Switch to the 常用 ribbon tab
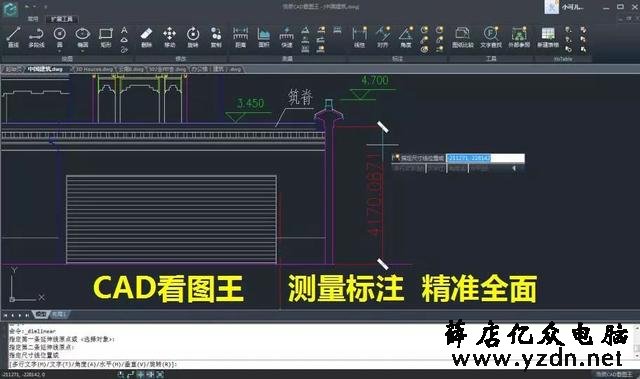Viewport: 640px width, 379px height. pyautogui.click(x=33, y=19)
